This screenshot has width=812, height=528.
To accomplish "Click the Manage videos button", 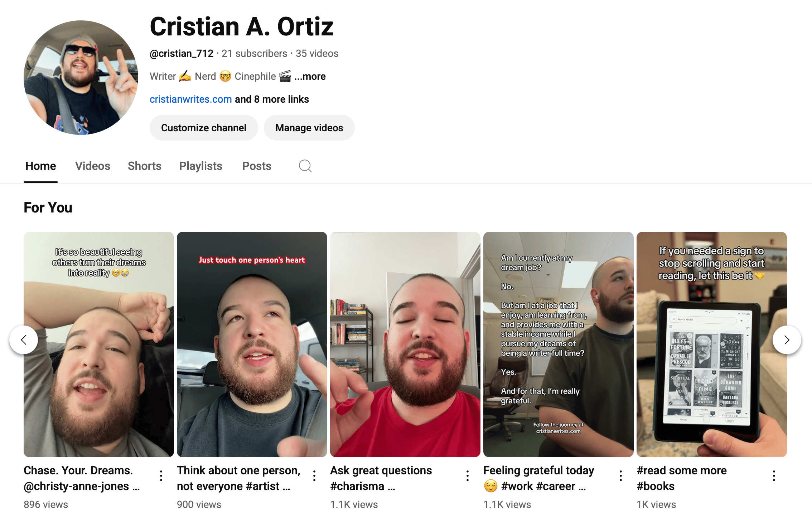I will pos(309,128).
